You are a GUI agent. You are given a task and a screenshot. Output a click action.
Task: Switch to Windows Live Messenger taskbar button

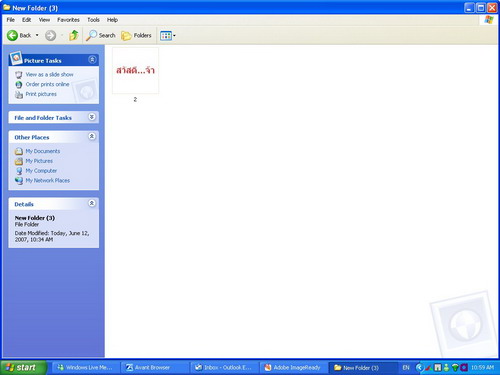85,368
